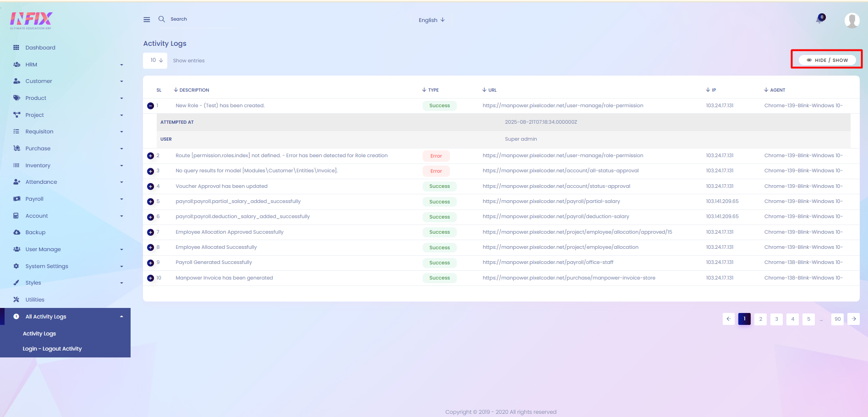Open the user profile avatar
The image size is (868, 417).
852,20
